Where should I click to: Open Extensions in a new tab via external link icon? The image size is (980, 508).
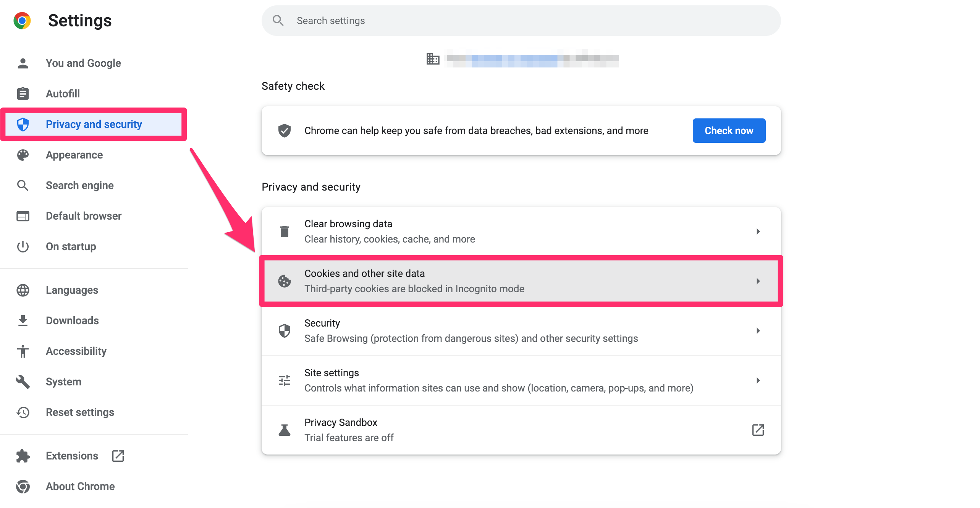click(x=118, y=456)
